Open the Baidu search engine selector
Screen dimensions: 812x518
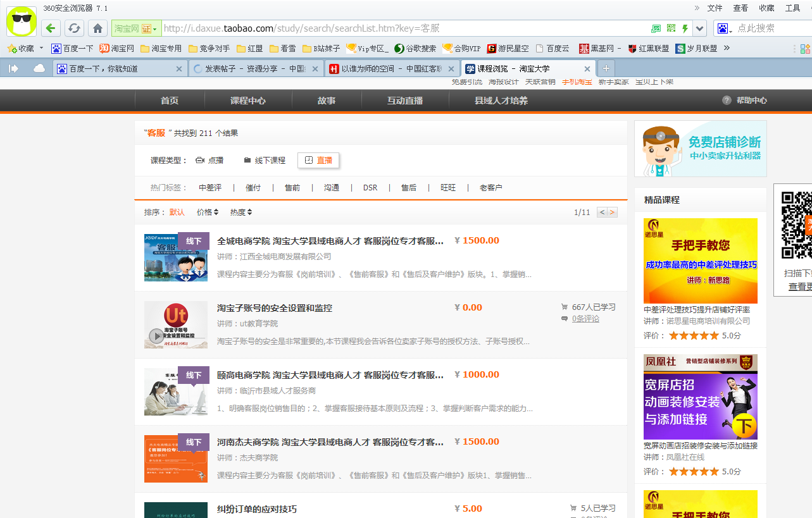pos(725,28)
